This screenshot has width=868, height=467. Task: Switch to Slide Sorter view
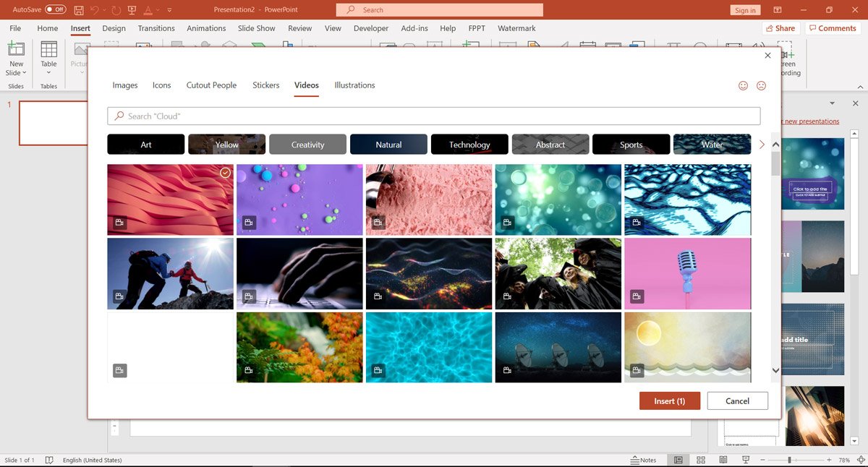701,460
